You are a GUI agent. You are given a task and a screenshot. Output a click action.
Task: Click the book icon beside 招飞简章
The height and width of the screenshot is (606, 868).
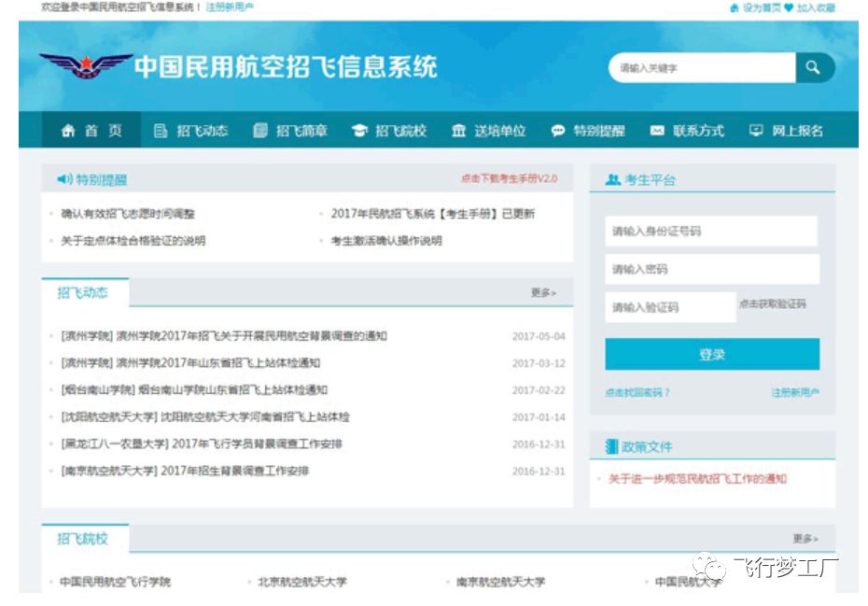[260, 131]
